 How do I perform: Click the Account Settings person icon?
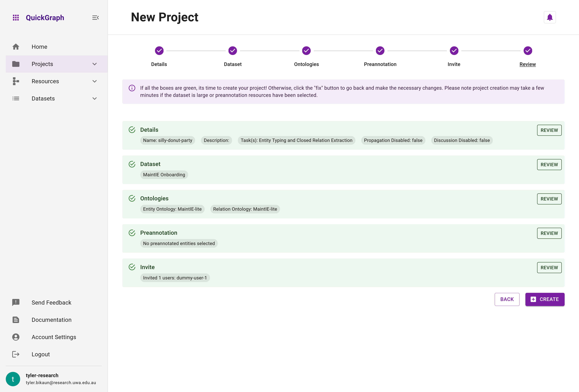16,337
